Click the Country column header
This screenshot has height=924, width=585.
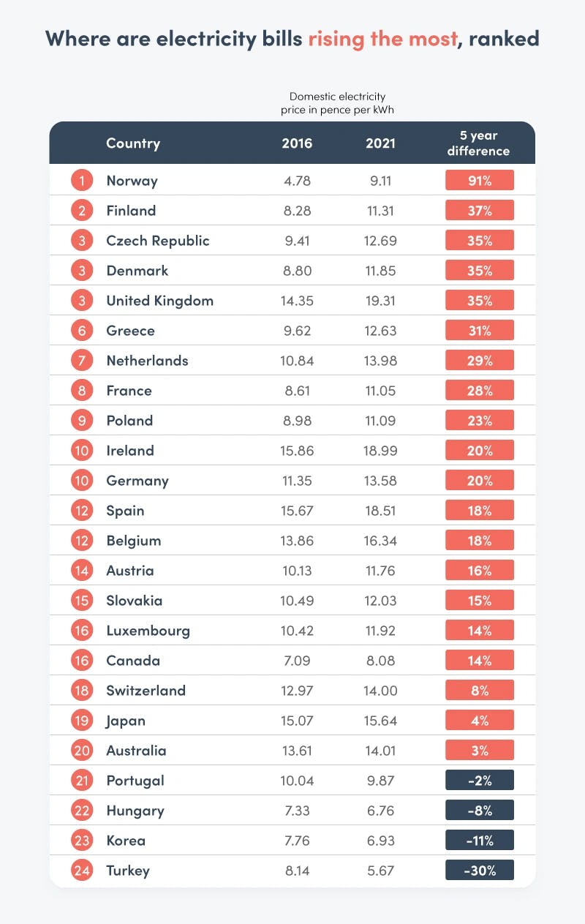133,143
